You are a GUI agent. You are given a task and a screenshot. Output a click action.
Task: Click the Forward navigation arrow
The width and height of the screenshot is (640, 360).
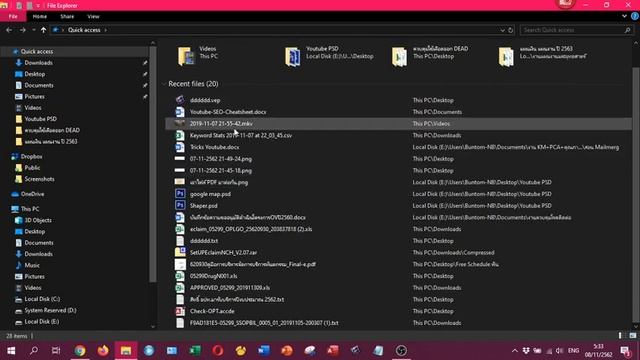(x=22, y=30)
